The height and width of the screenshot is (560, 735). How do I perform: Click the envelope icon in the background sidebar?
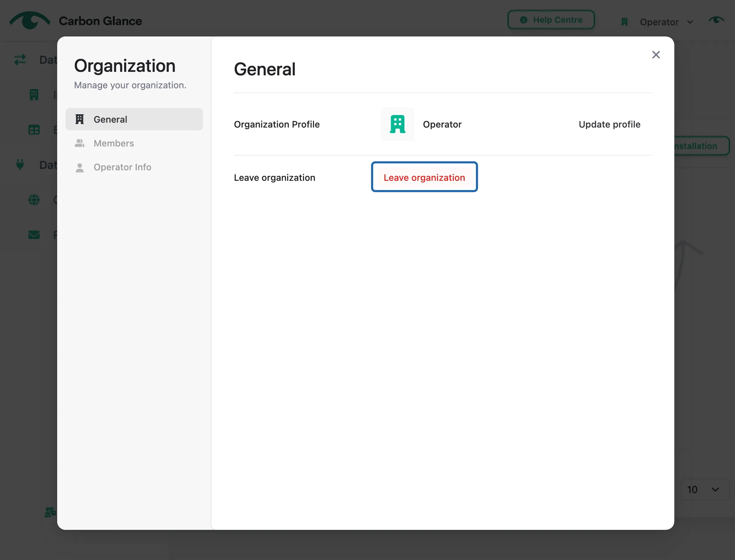34,235
